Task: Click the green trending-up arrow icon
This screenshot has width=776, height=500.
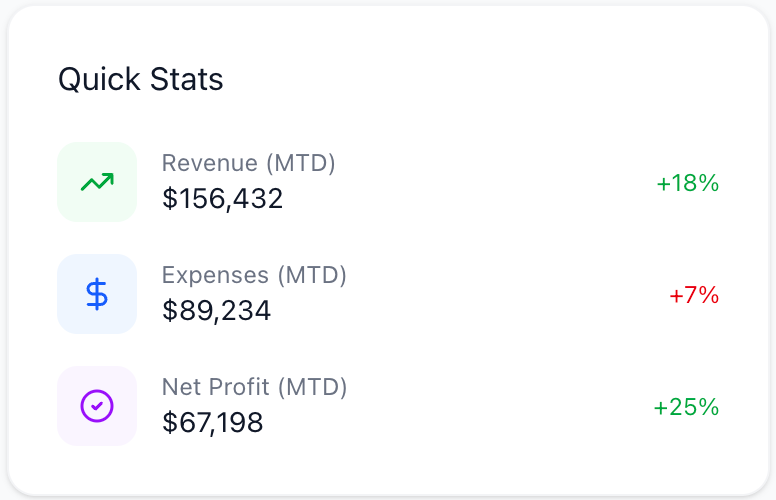Action: [x=97, y=182]
